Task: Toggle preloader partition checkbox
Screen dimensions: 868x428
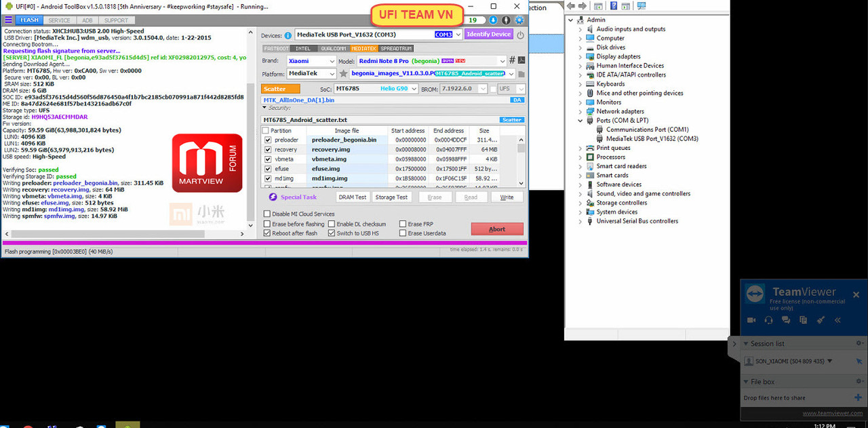Action: pos(268,140)
